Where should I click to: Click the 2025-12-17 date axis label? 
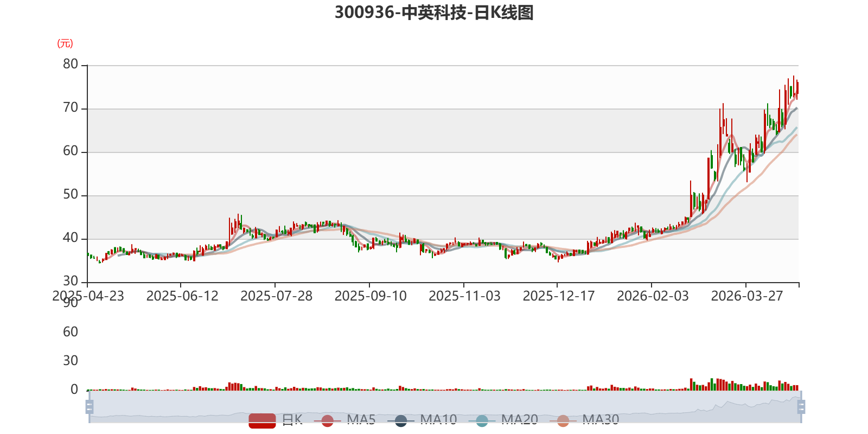tap(559, 296)
